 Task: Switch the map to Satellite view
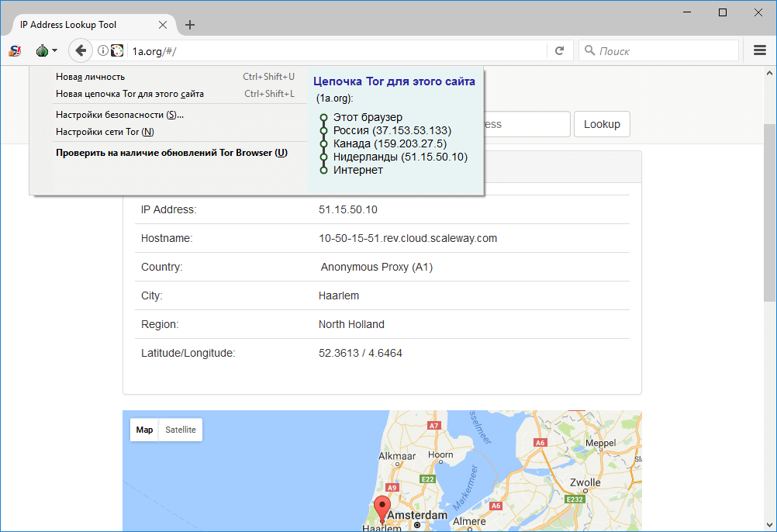(x=181, y=430)
